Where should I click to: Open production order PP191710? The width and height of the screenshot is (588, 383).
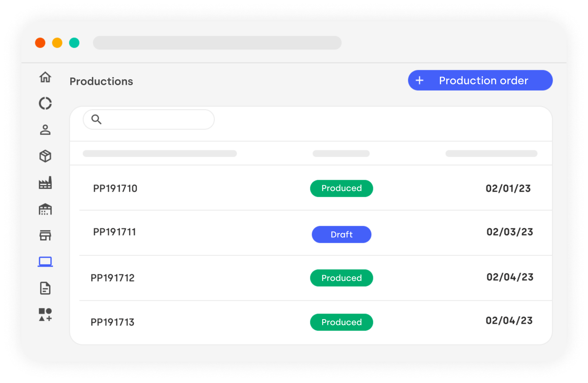115,188
